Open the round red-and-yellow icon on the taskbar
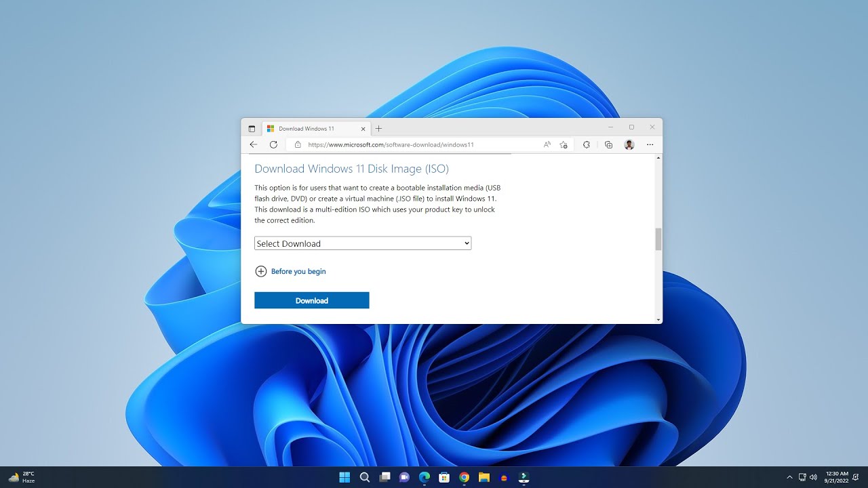 pyautogui.click(x=504, y=477)
